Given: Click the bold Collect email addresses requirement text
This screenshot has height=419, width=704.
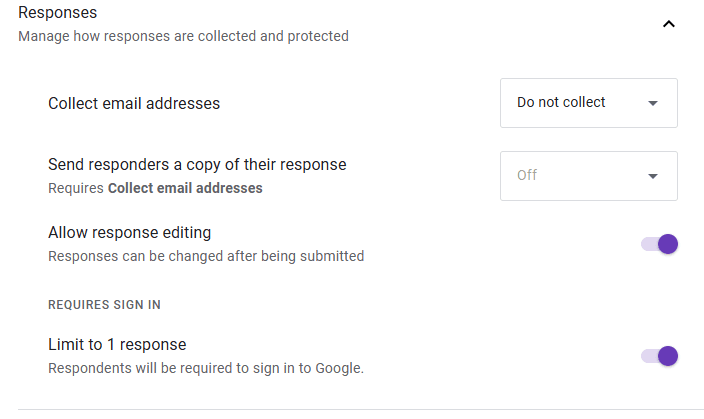Looking at the screenshot, I should (185, 188).
